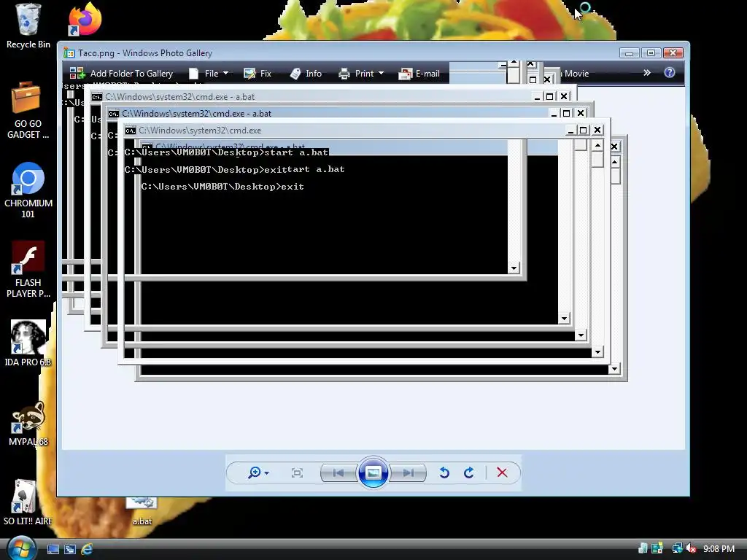Click Show Desktop in quick launch
The width and height of the screenshot is (747, 560).
[53, 549]
